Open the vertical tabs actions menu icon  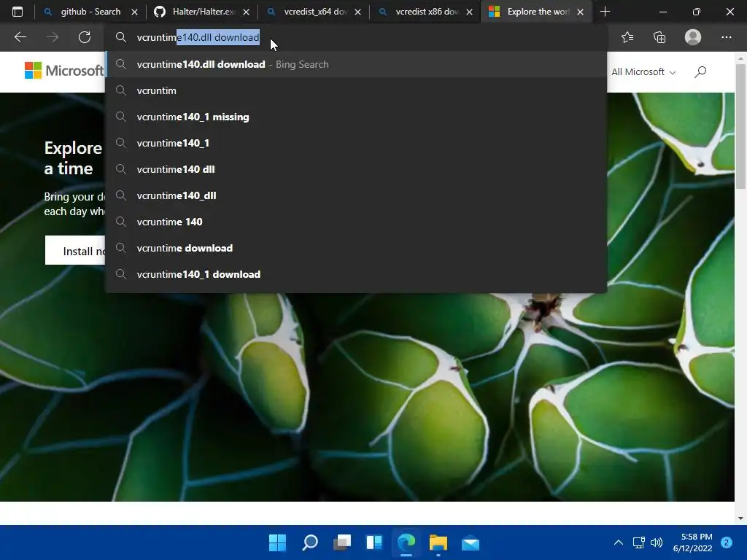pyautogui.click(x=18, y=12)
